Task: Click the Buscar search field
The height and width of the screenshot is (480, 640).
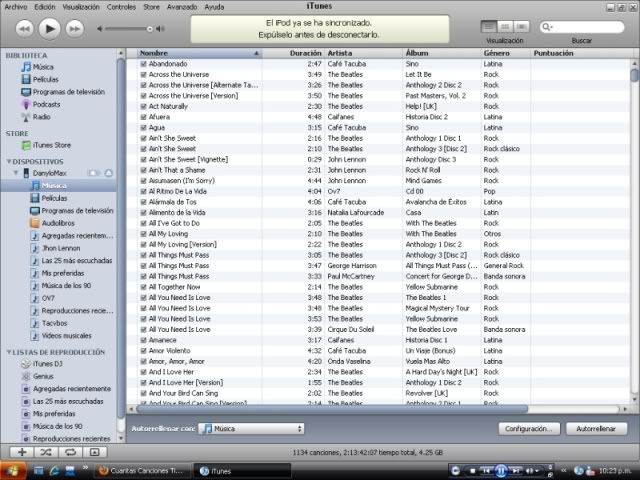Action: tap(582, 27)
